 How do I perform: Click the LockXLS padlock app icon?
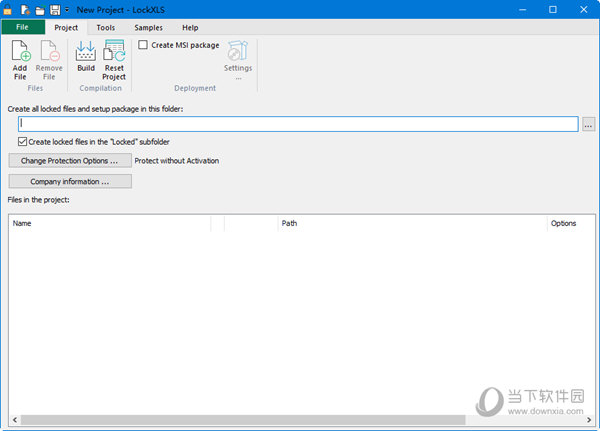(x=7, y=10)
